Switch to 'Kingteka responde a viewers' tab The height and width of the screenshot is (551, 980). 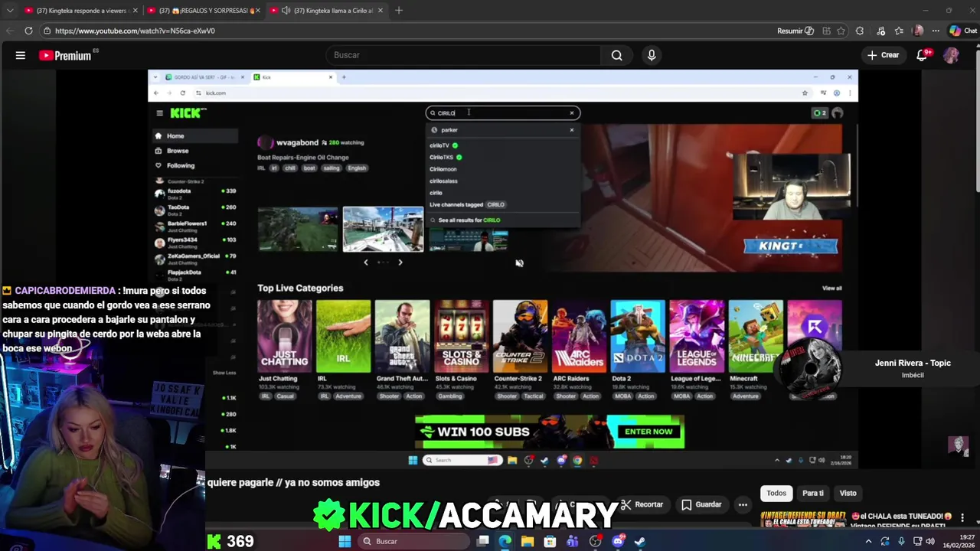click(80, 11)
